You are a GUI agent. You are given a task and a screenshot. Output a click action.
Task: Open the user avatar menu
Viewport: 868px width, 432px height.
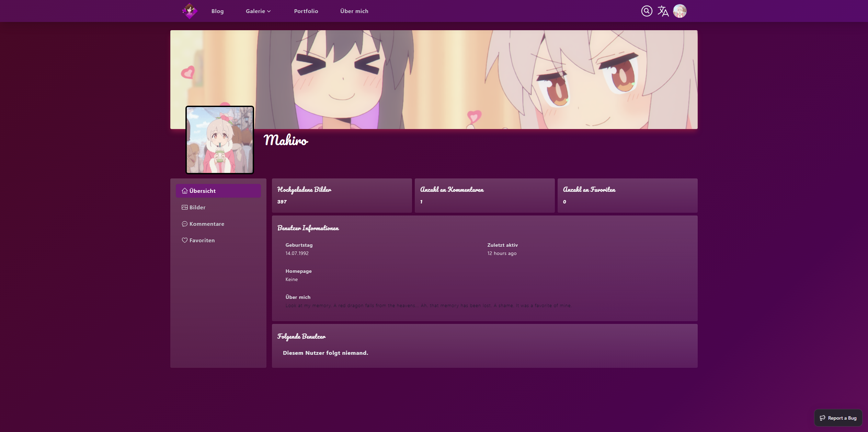click(679, 11)
